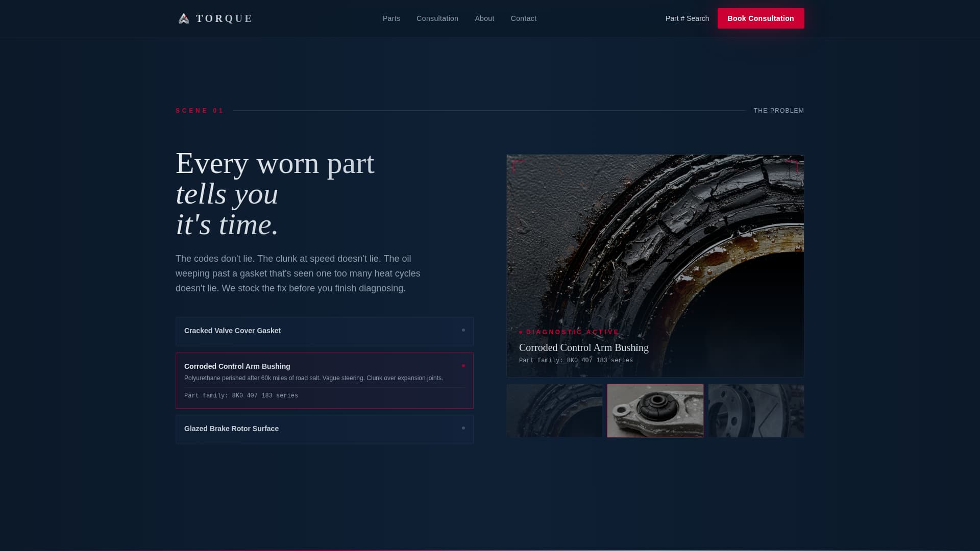Select the brake rotor thumbnail image
This screenshot has width=980, height=551.
[756, 411]
